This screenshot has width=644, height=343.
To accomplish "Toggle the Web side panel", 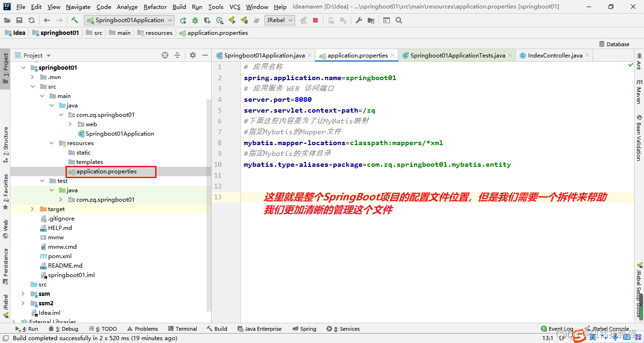I will (5, 228).
